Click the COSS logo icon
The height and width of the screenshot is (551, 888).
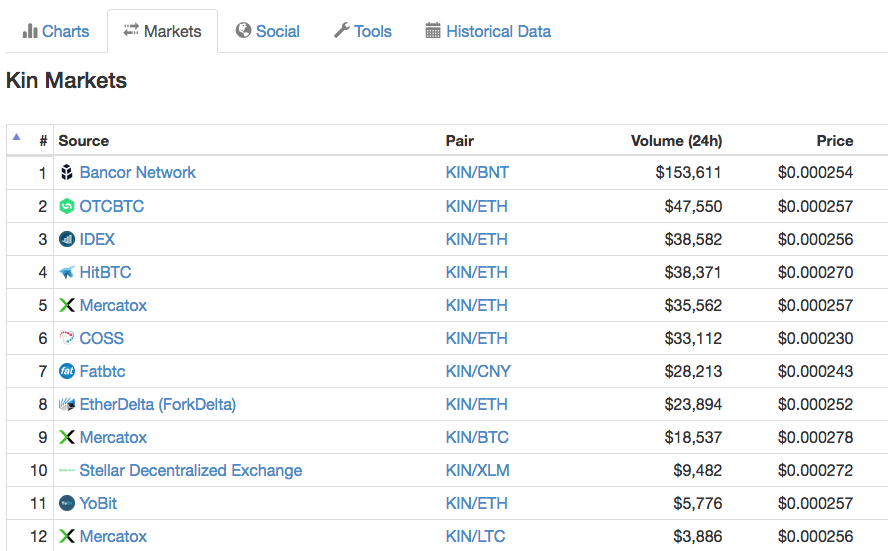pos(67,338)
